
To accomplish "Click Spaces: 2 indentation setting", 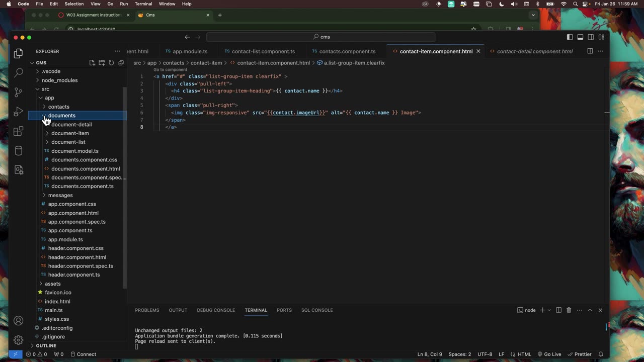I will pyautogui.click(x=460, y=354).
